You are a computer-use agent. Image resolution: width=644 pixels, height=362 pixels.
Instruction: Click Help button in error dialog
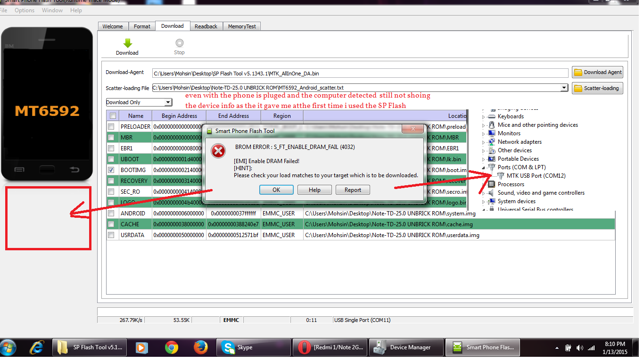click(x=314, y=190)
